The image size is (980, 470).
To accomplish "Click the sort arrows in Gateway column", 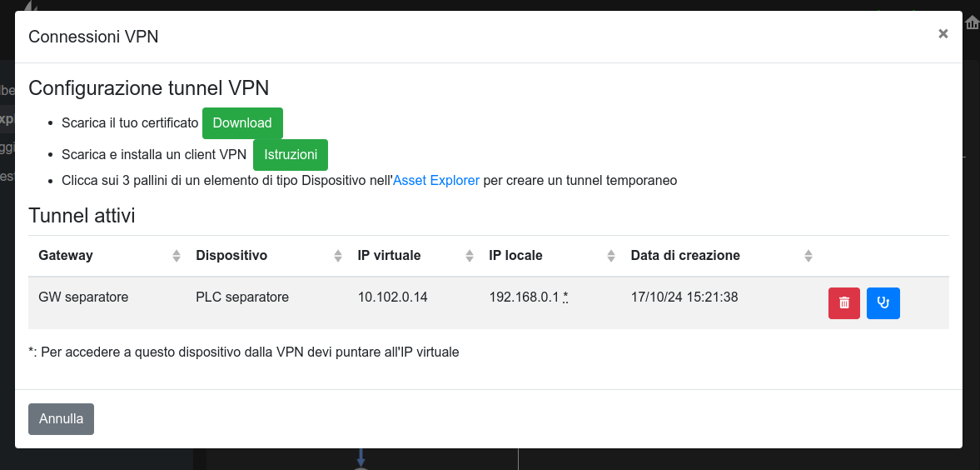I will pyautogui.click(x=177, y=256).
